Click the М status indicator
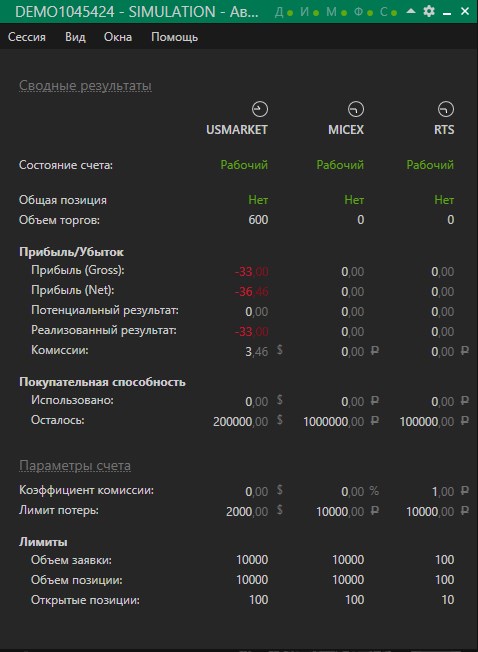The width and height of the screenshot is (478, 652). point(337,12)
